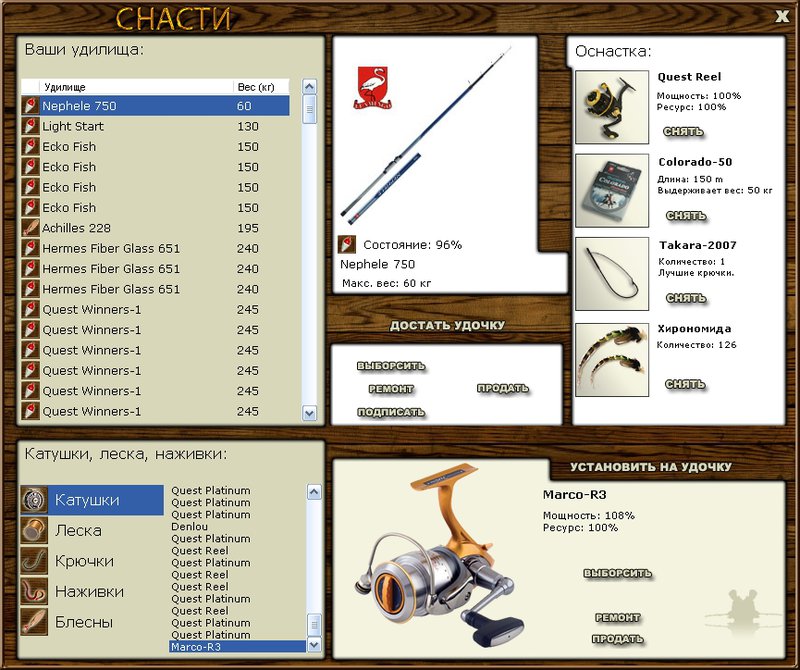
Task: Click the Наживки worm bait icon
Action: click(34, 591)
